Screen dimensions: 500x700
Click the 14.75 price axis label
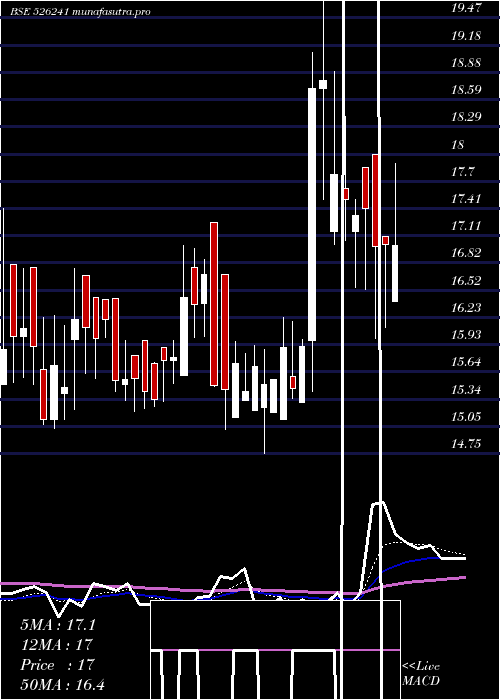[466, 444]
